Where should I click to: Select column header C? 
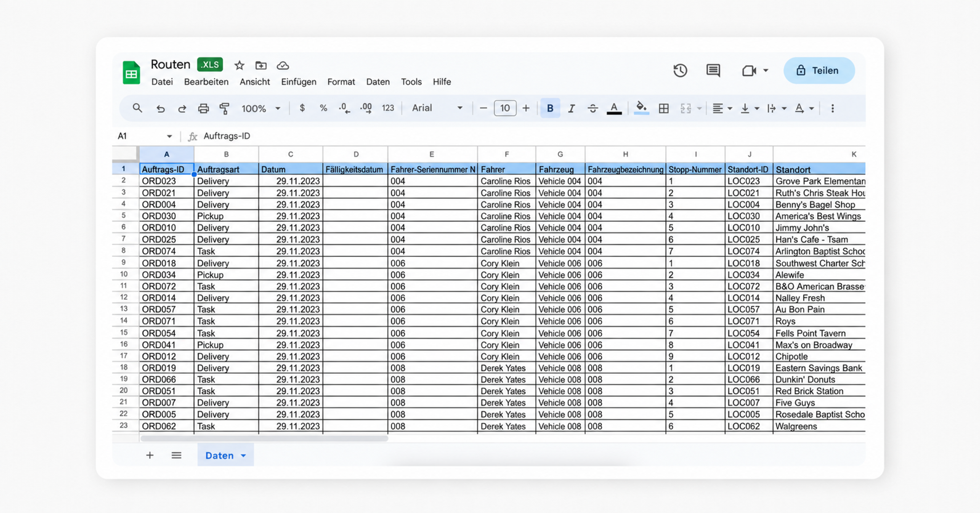(x=290, y=154)
